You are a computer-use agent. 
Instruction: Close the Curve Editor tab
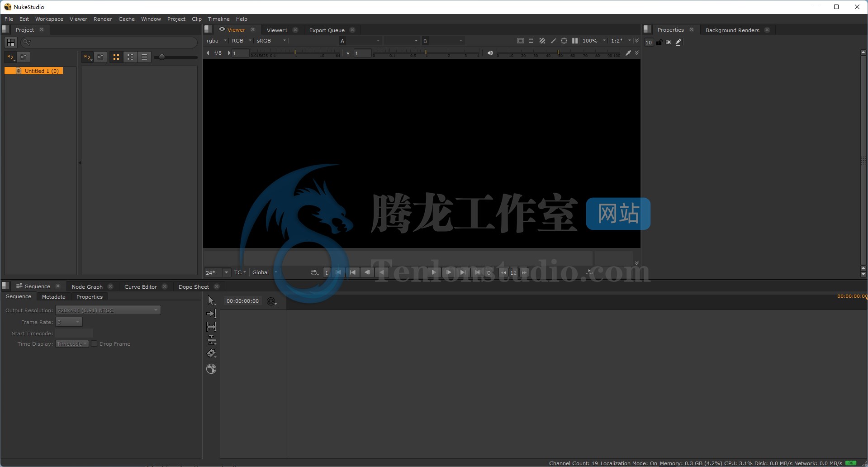pyautogui.click(x=165, y=287)
